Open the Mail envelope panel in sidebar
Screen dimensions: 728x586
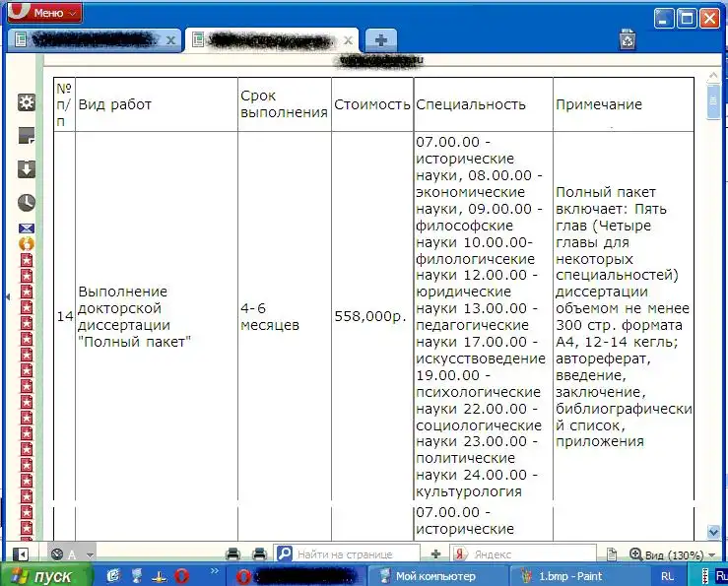coord(27,228)
